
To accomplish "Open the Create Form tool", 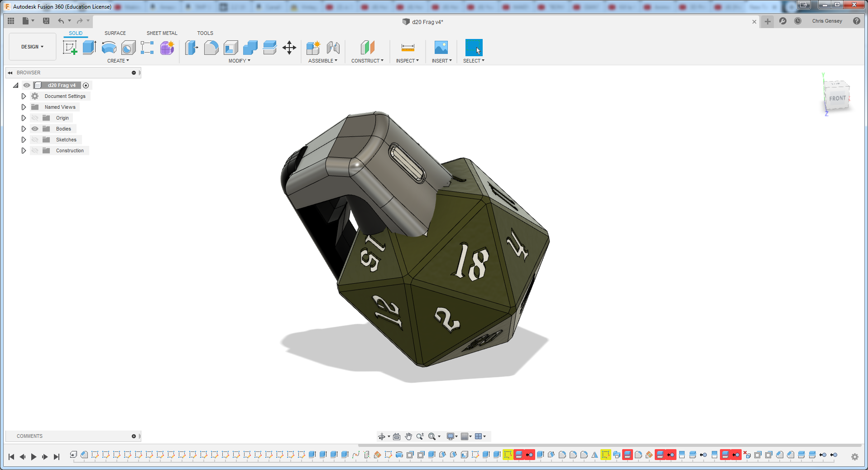I will coord(167,47).
